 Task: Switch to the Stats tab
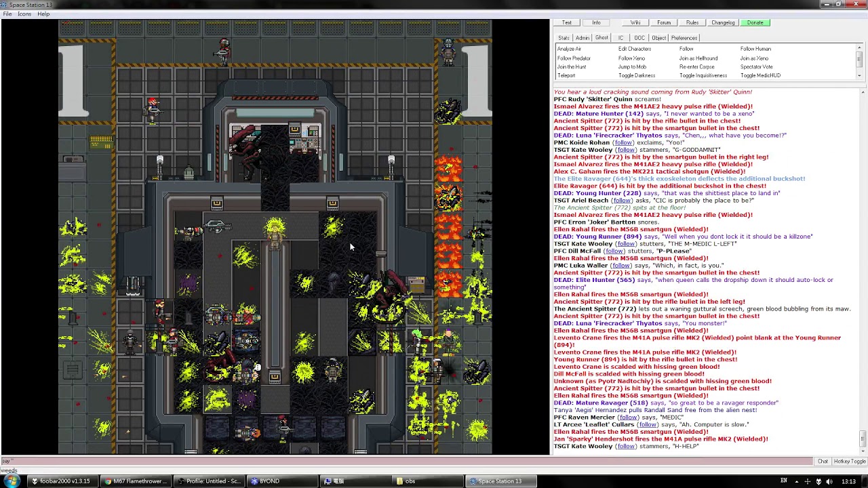[564, 38]
